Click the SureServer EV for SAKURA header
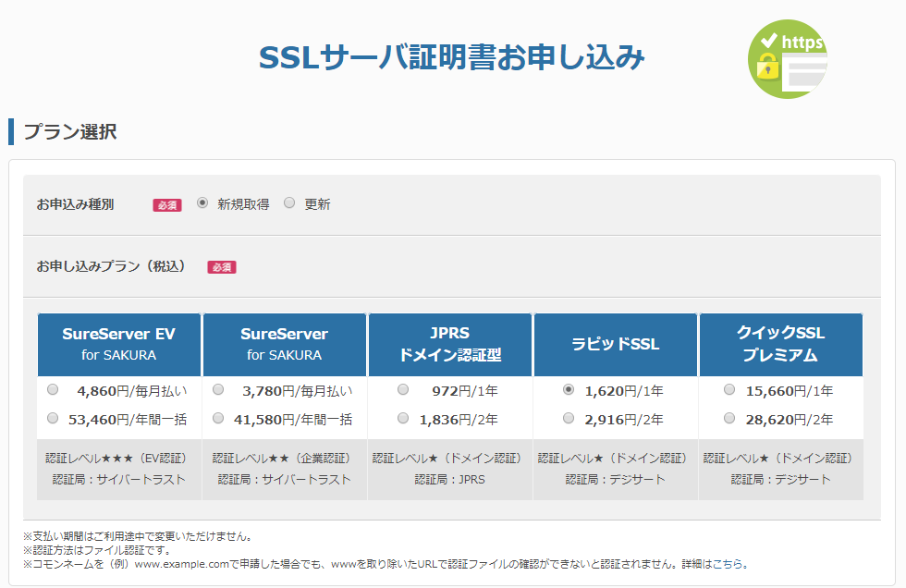The image size is (906, 588). coord(119,345)
